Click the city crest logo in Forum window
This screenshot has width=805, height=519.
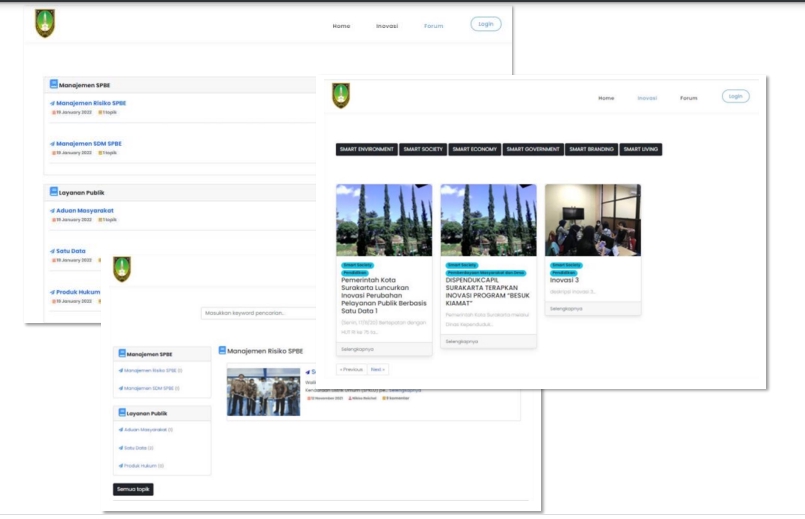[45, 23]
